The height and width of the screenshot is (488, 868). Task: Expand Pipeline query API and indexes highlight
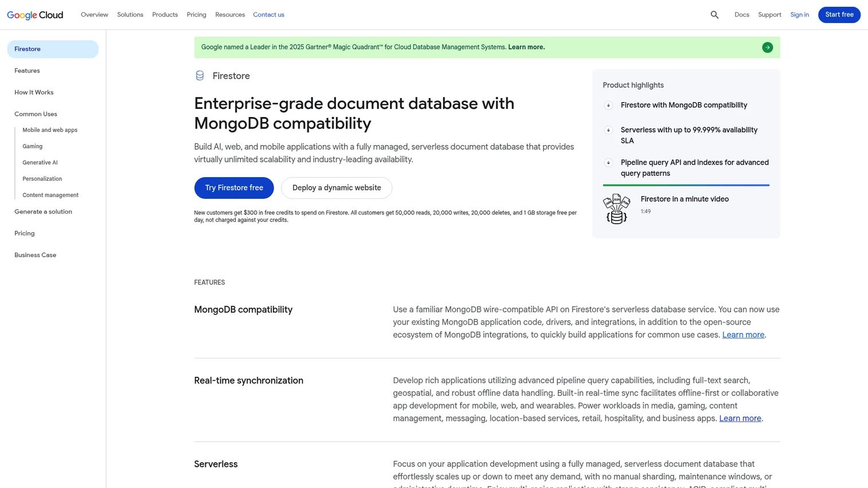(x=608, y=163)
